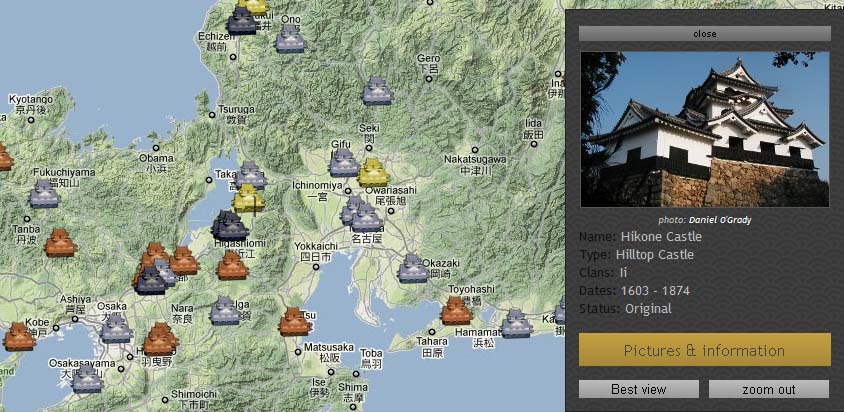The width and height of the screenshot is (844, 412).
Task: Click the orange castle icon below Higashiomi
Action: coord(232,265)
